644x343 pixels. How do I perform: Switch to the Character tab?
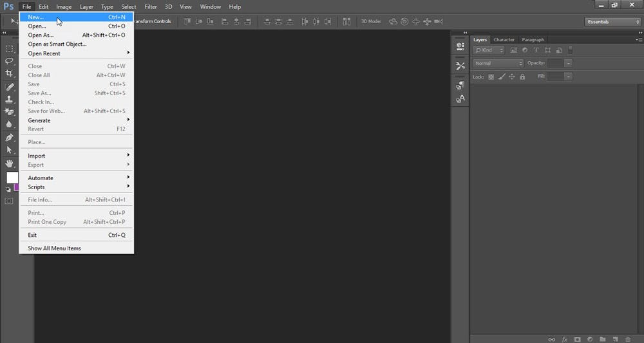[x=504, y=40]
